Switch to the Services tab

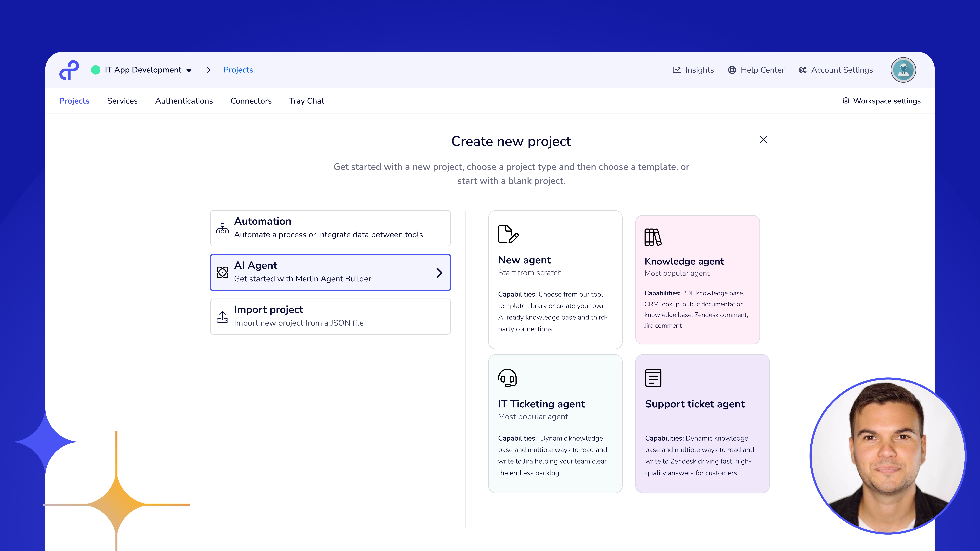[122, 101]
